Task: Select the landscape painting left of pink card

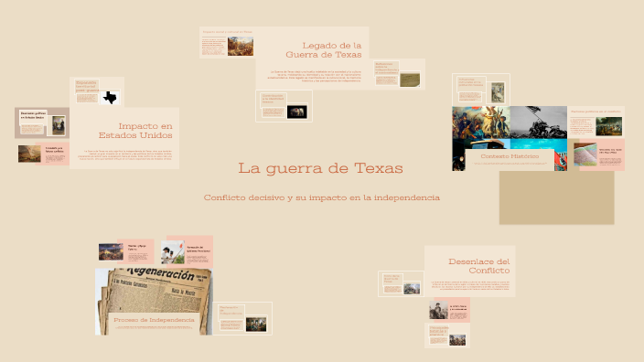Action: pyautogui.click(x=29, y=154)
